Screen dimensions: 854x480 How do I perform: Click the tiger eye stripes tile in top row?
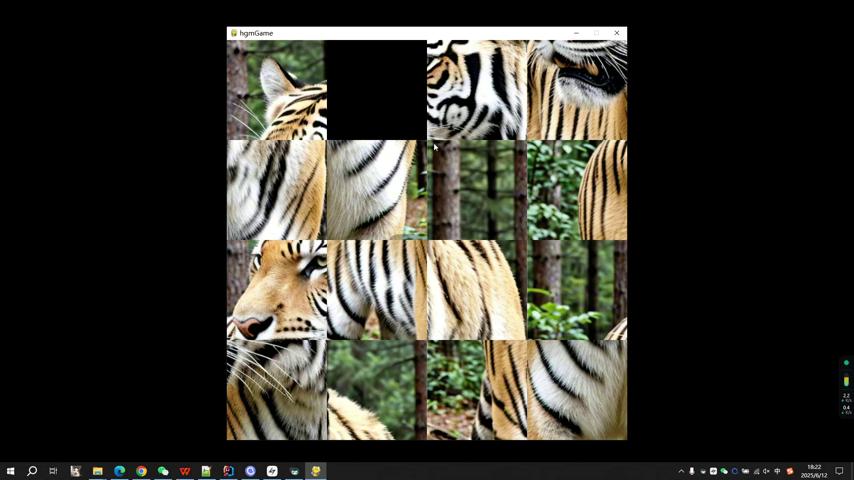[x=477, y=90]
